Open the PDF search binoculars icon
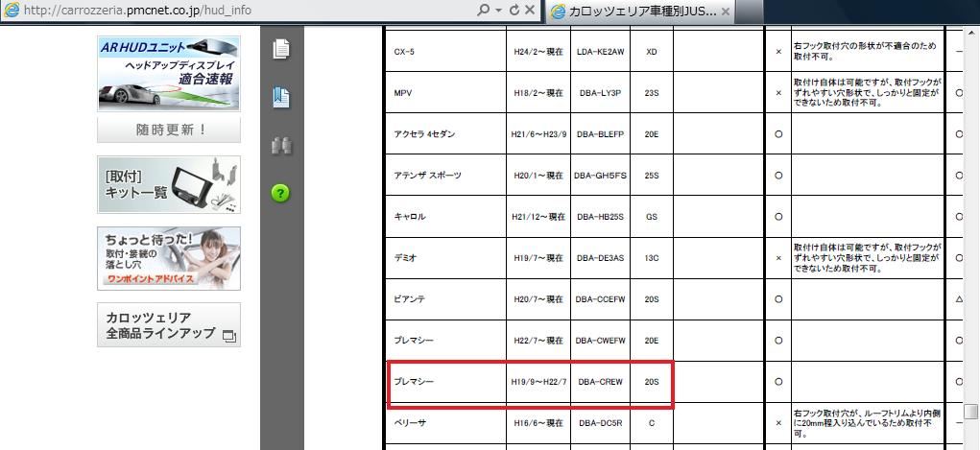Viewport: 980px width, 450px height. [281, 146]
